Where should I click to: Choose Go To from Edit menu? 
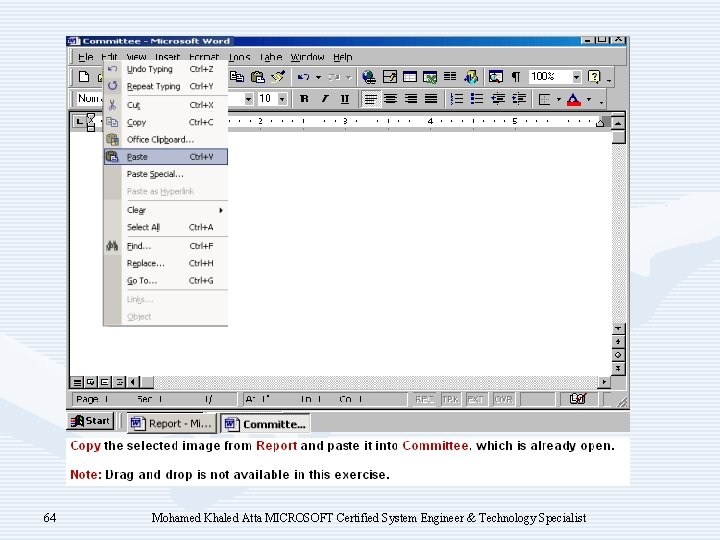coord(165,280)
